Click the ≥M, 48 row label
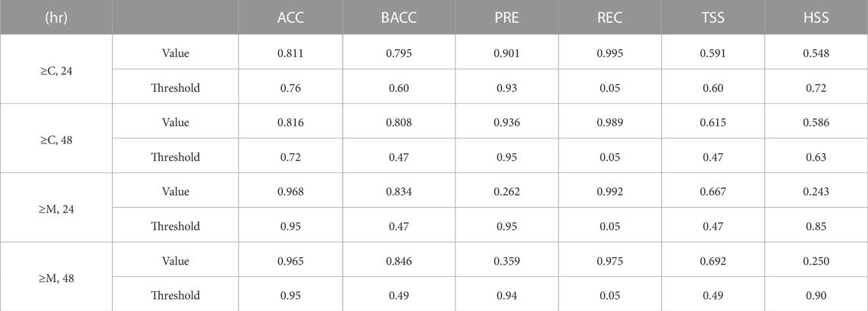Image resolution: width=868 pixels, height=311 pixels. coord(55,278)
